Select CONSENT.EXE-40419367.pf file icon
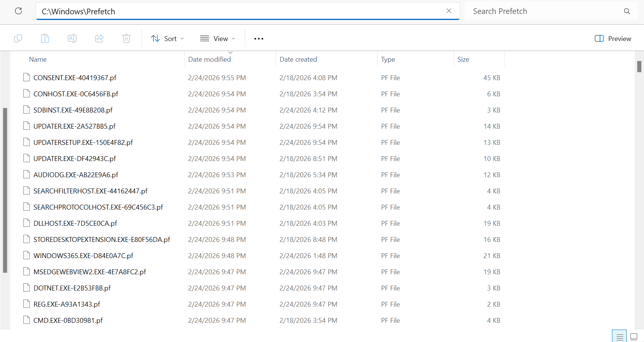 coord(26,78)
